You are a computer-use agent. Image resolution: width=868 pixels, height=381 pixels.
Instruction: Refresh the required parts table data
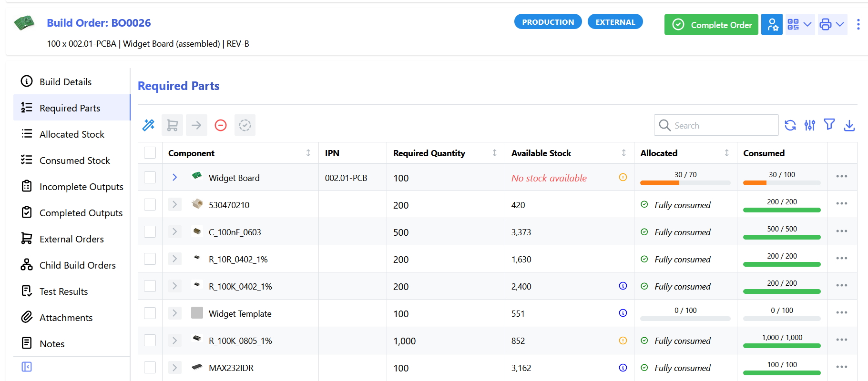coord(790,125)
